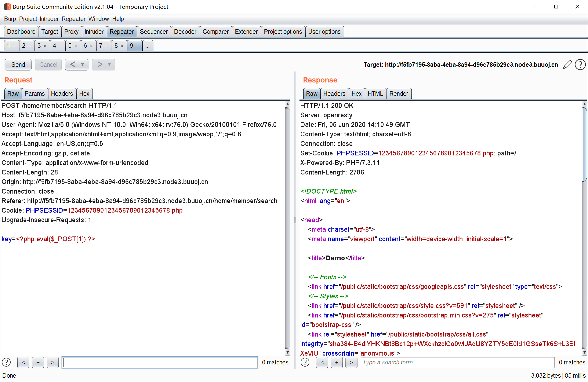
Task: Close Repeater tab 8
Action: pyautogui.click(x=122, y=46)
